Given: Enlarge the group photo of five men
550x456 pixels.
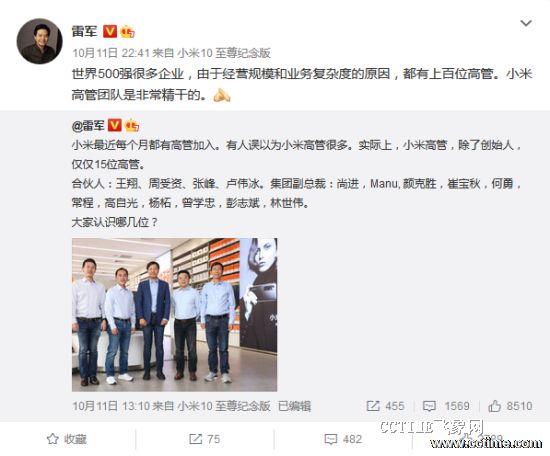Looking at the screenshot, I should pos(174,315).
